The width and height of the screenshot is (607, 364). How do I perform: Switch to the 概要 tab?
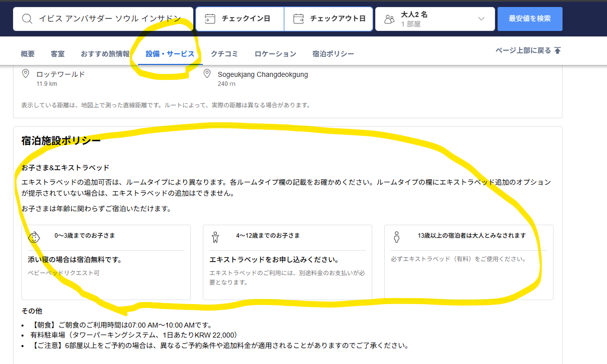tap(28, 54)
